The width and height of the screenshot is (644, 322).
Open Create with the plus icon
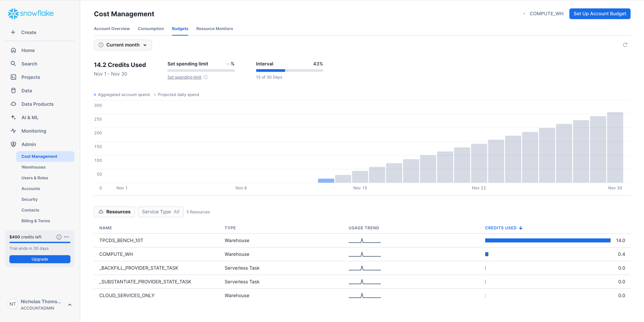pos(13,32)
